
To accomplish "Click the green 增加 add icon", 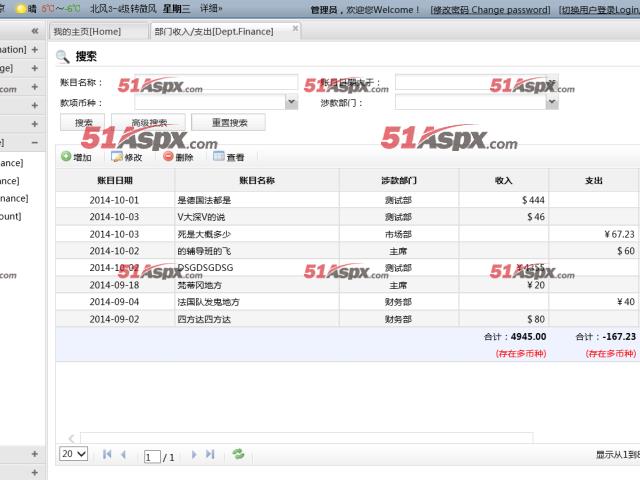I will click(66, 157).
